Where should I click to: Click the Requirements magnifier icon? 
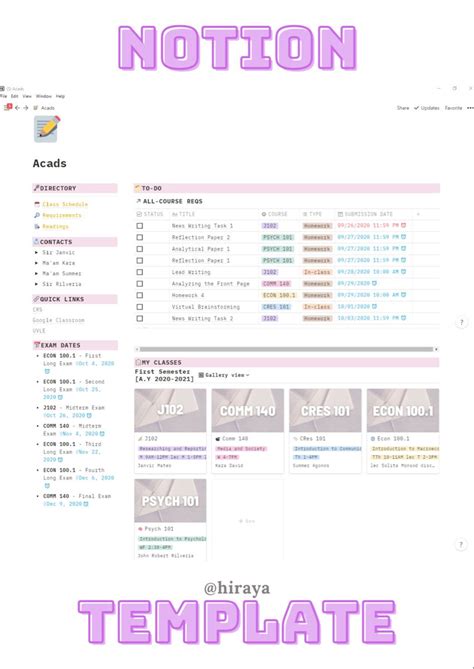point(37,215)
